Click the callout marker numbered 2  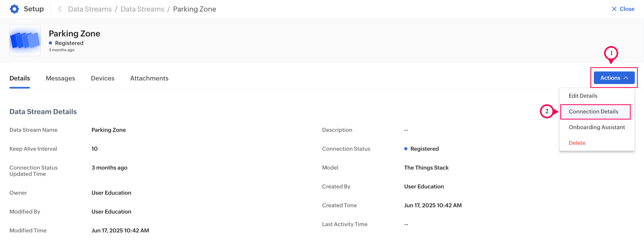(547, 111)
